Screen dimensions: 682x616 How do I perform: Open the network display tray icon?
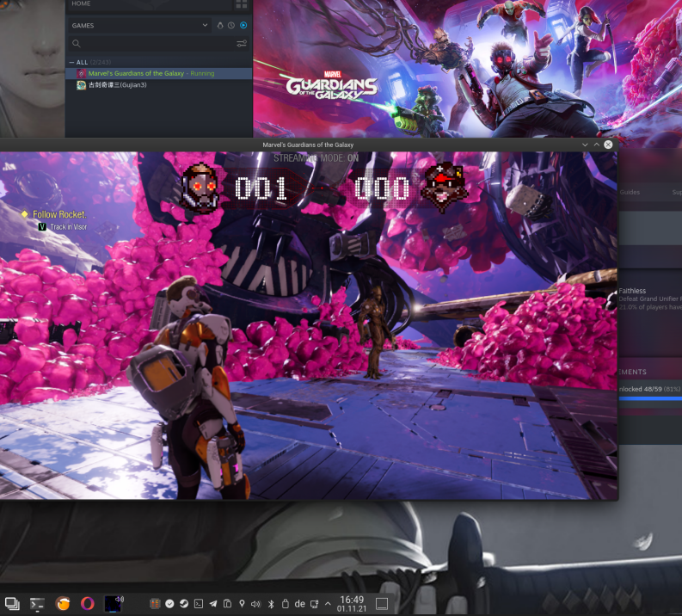pyautogui.click(x=315, y=604)
